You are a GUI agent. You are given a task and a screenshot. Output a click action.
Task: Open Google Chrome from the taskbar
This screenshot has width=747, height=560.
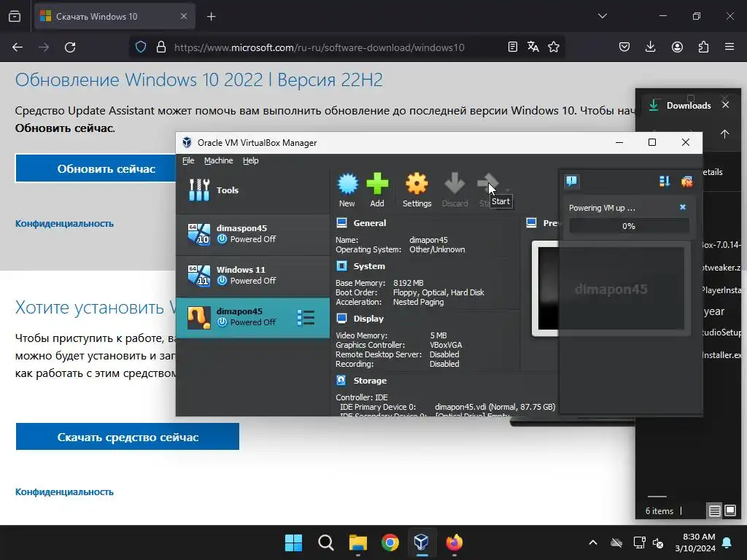pyautogui.click(x=390, y=542)
